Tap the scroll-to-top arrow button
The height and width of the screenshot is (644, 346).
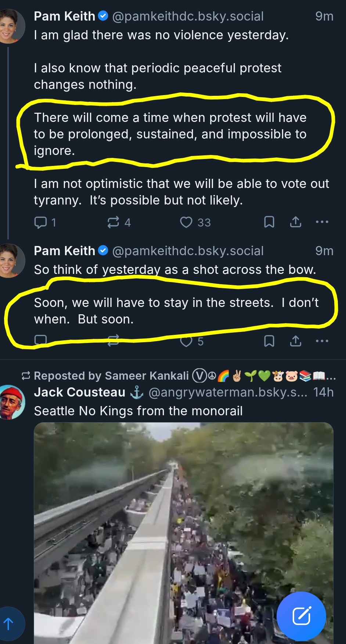pyautogui.click(x=8, y=623)
